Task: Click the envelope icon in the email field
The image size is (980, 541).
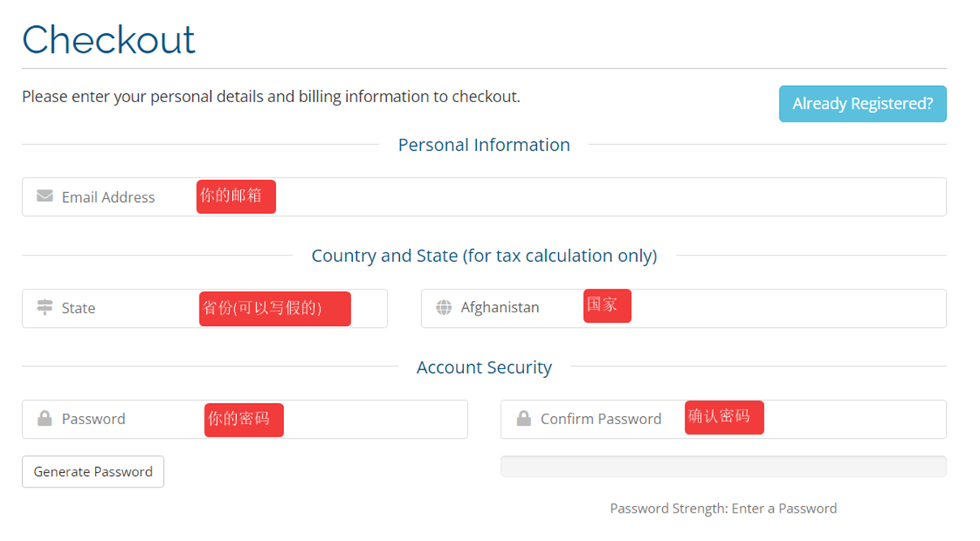Action: pyautogui.click(x=45, y=197)
